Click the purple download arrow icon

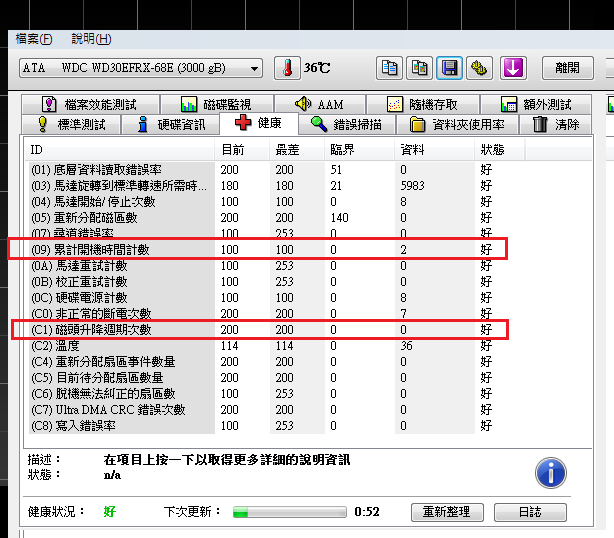[513, 68]
